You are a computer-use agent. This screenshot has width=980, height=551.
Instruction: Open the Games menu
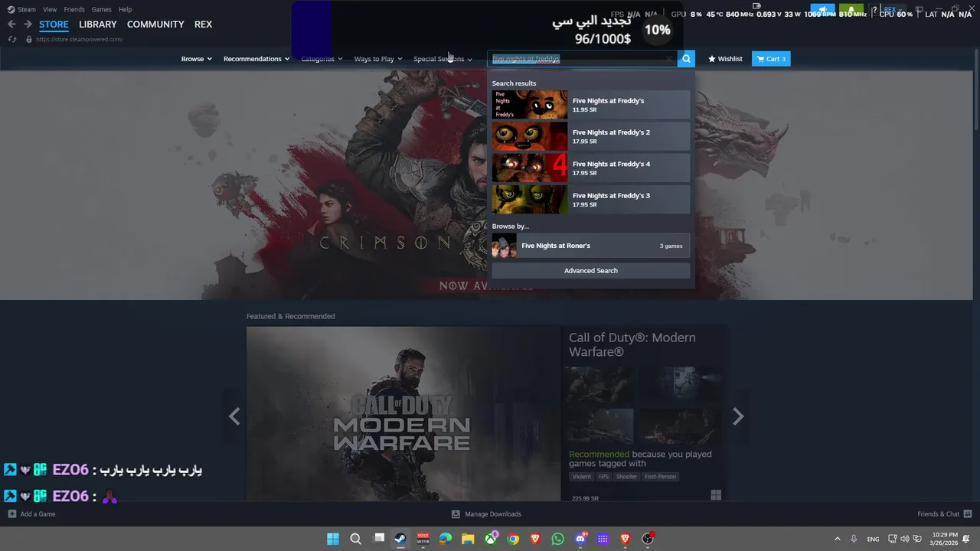[101, 9]
